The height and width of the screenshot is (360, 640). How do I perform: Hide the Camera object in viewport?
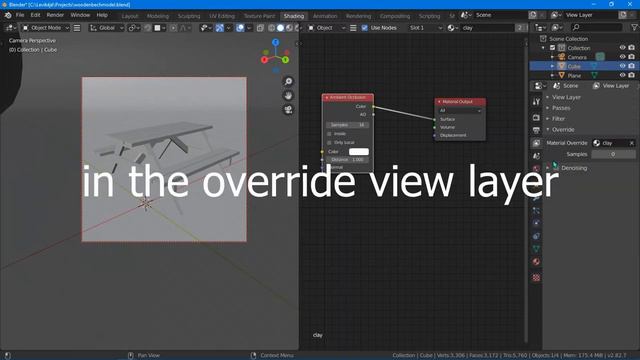[622, 57]
